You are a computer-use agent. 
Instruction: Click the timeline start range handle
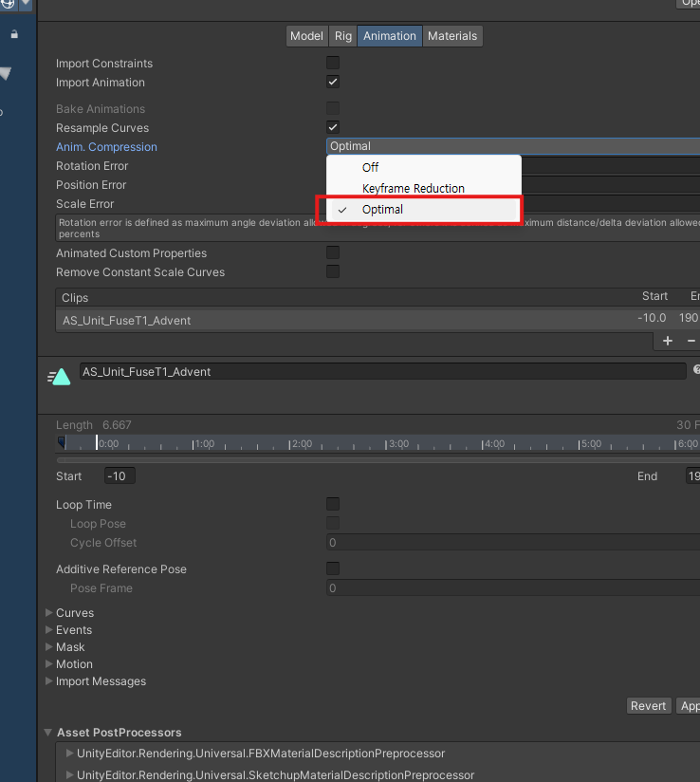point(62,442)
